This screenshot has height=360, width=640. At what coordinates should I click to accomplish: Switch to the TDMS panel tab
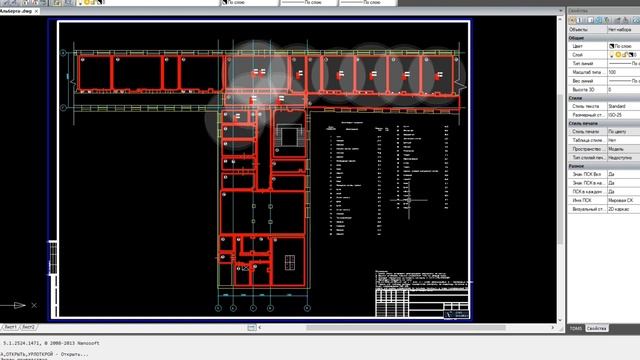576,329
